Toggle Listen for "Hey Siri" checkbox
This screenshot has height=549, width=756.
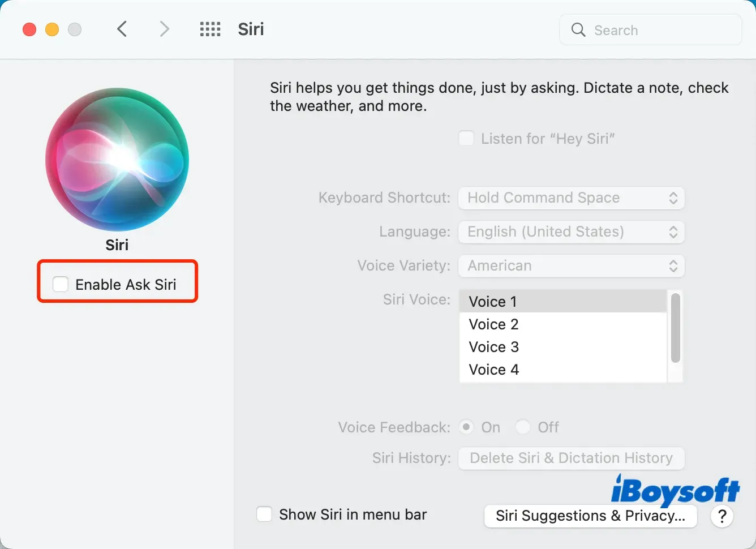[466, 139]
